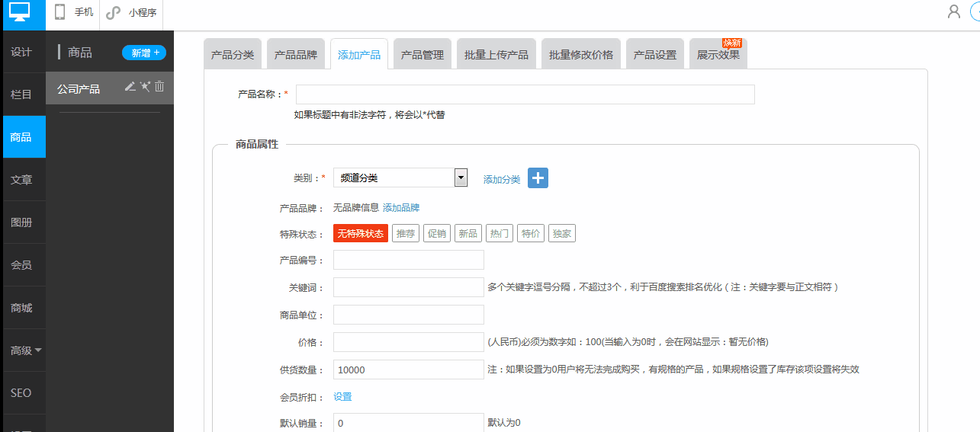
Task: Select the 公司产品 list item
Action: pyautogui.click(x=110, y=88)
